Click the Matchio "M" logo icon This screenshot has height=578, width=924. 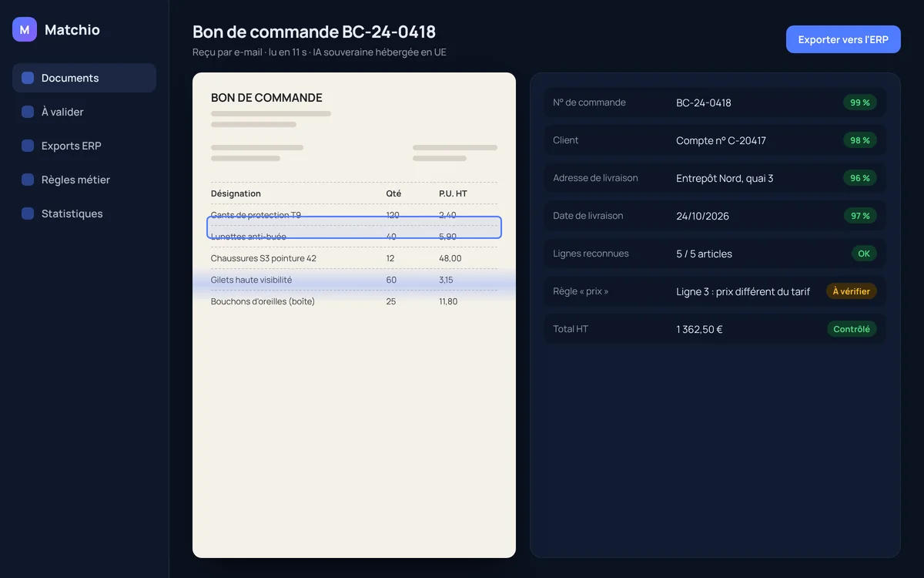(x=25, y=29)
